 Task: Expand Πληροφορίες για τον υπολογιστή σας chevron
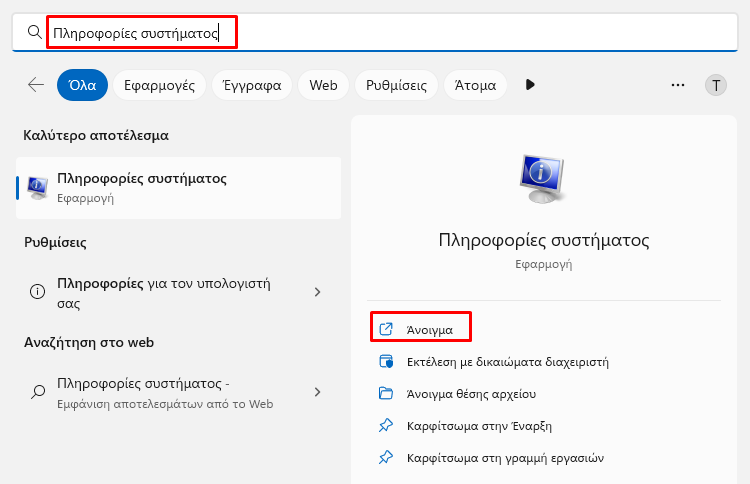[317, 292]
